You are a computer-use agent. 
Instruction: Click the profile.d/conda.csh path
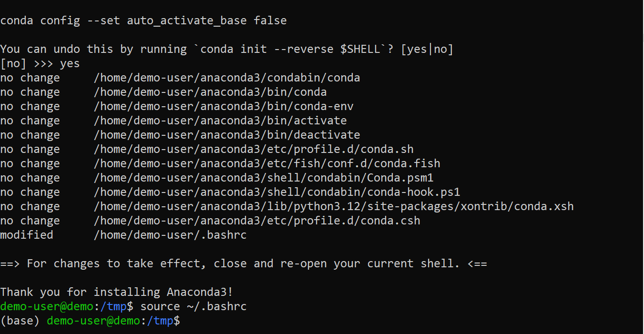(x=257, y=221)
